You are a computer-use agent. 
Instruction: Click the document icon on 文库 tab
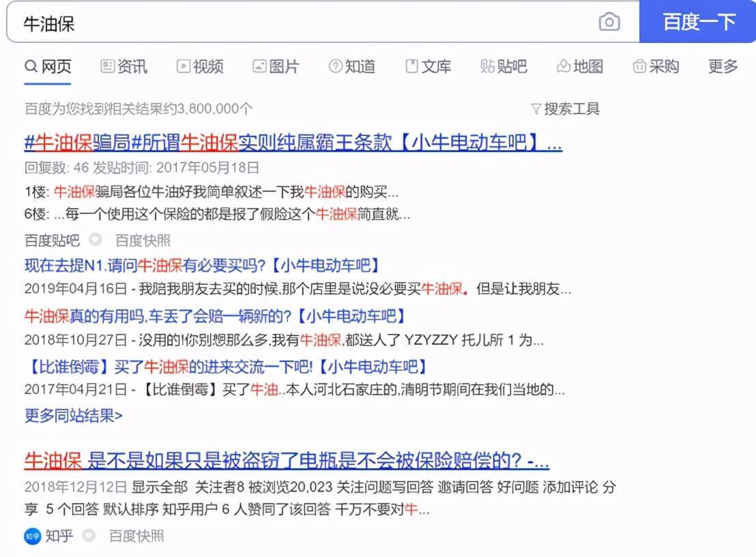[x=411, y=66]
